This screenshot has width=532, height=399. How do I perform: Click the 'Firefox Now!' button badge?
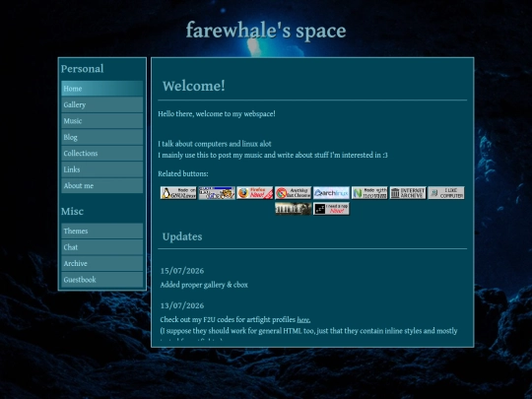[x=255, y=193]
